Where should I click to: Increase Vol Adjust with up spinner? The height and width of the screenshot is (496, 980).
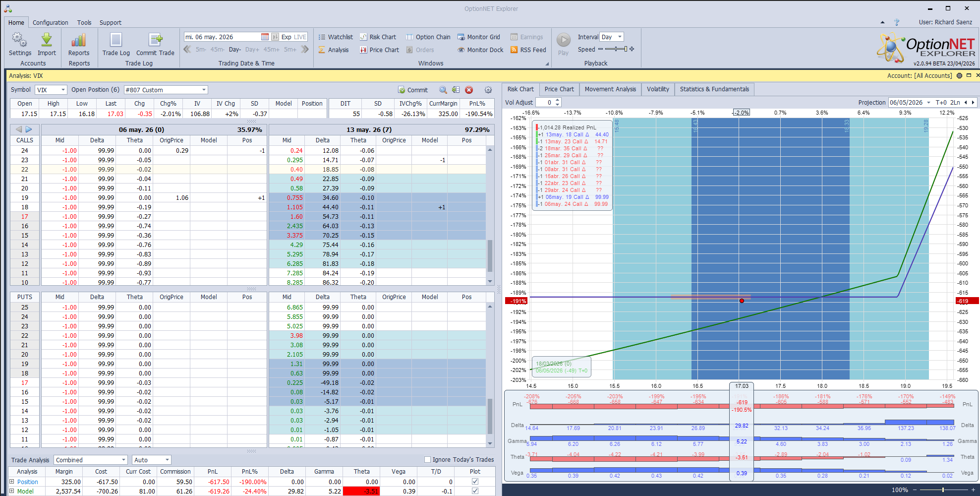point(558,100)
